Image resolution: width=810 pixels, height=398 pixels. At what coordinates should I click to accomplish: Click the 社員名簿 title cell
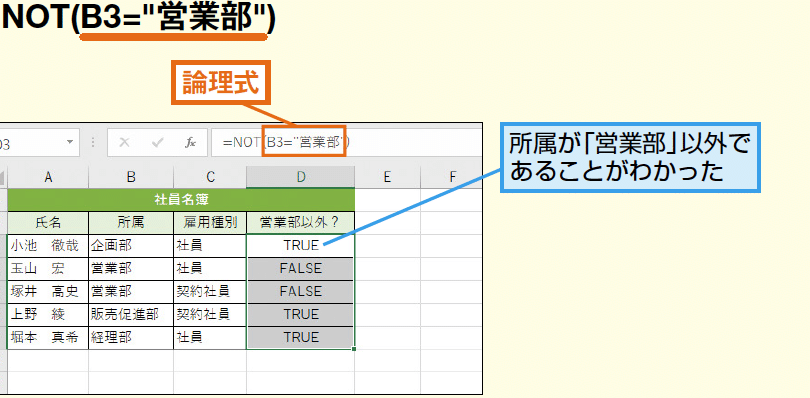pyautogui.click(x=181, y=200)
